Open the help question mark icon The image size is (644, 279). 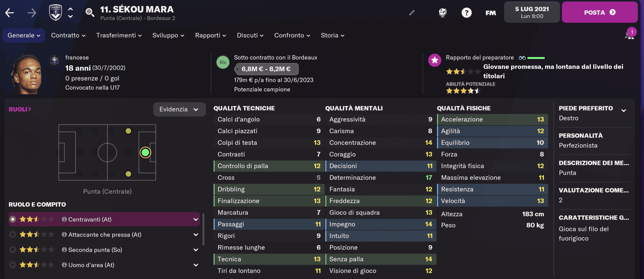pos(466,13)
